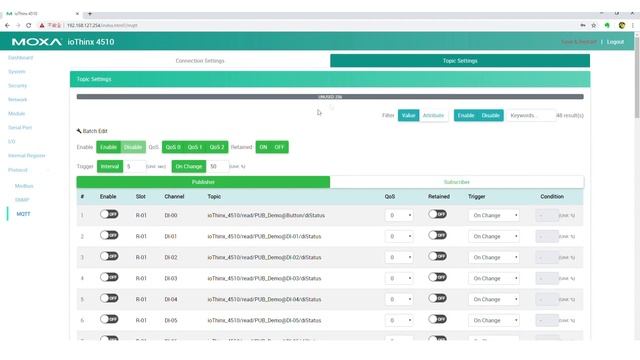
Task: Open Internal Register in sidebar
Action: point(27,156)
